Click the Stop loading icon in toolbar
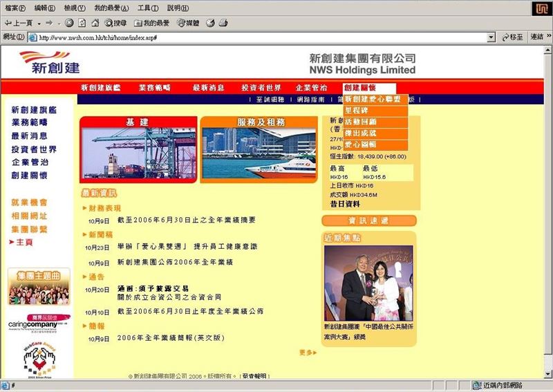Screen dimensions: 553x392 pos(71,23)
